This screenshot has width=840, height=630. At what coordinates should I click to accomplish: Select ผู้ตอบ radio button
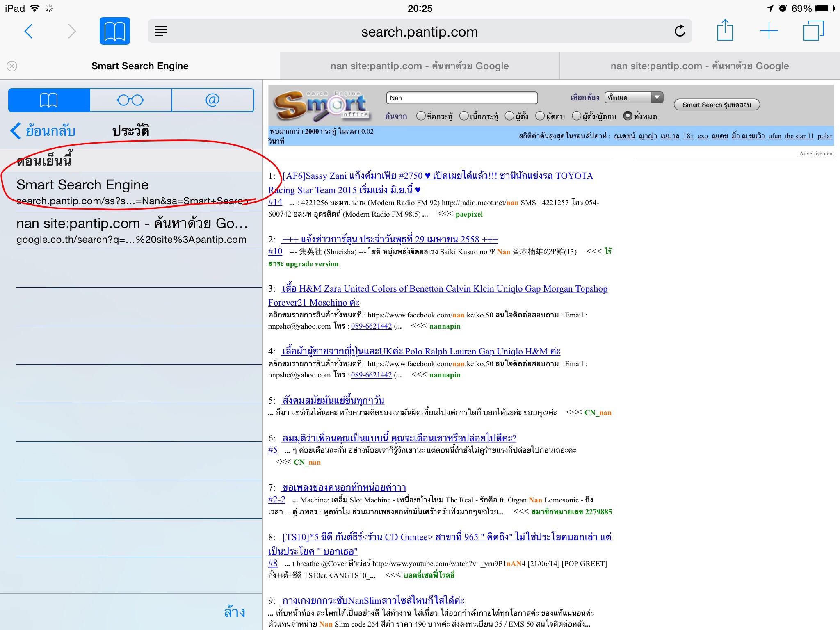coord(540,116)
